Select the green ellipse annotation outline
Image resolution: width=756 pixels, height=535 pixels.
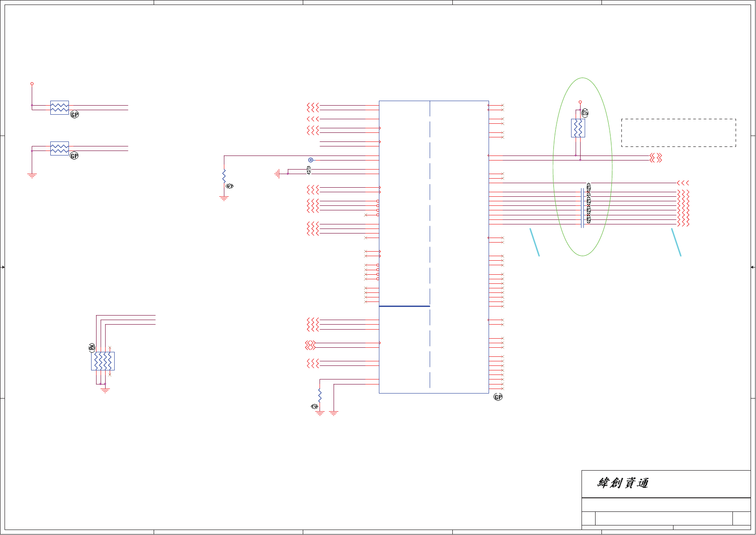582,167
